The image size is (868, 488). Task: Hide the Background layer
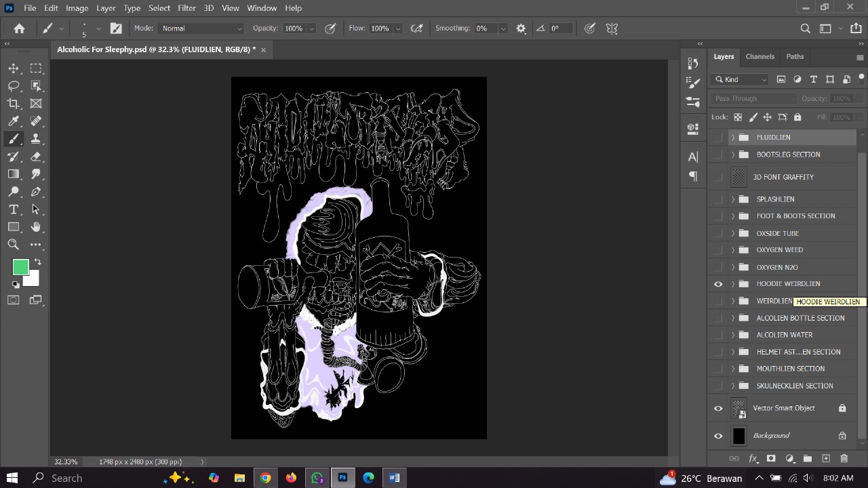pos(718,436)
